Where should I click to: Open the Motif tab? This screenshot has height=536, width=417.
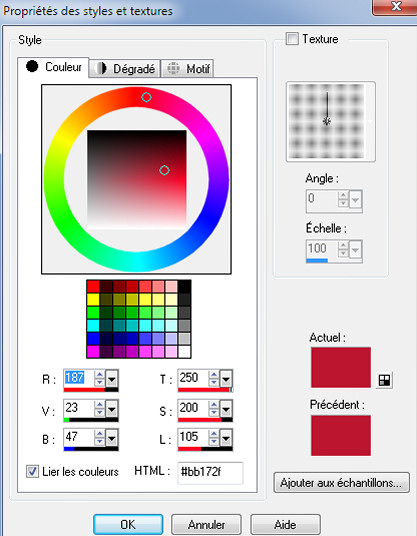pos(187,69)
